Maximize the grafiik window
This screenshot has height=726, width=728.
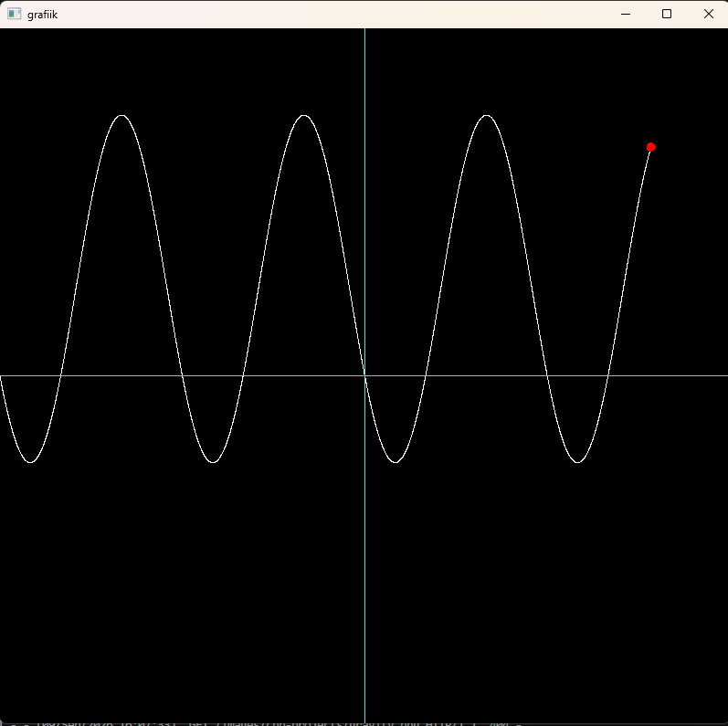667,14
